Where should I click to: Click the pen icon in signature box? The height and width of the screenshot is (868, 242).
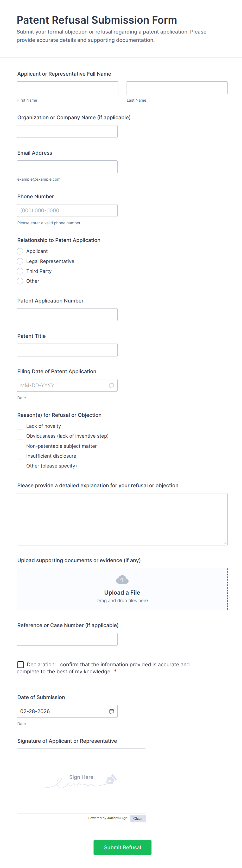(111, 779)
